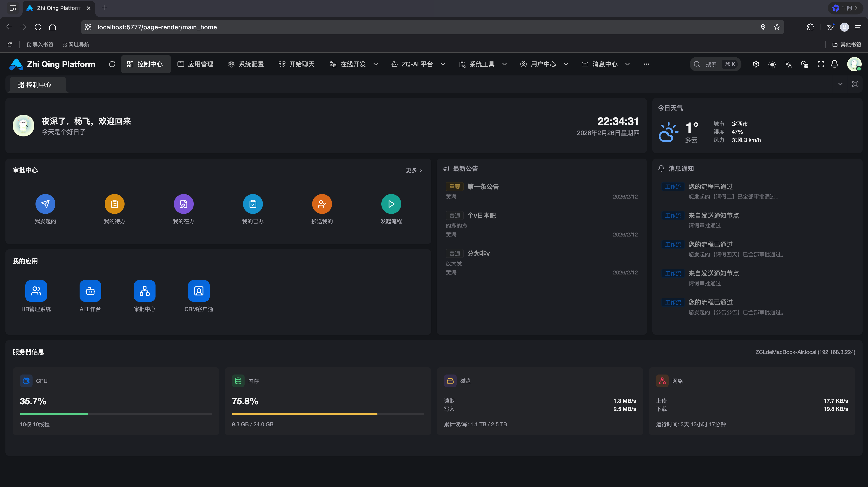Image resolution: width=868 pixels, height=487 pixels.
Task: Launch the HR管理系统 app icon
Action: (x=36, y=291)
